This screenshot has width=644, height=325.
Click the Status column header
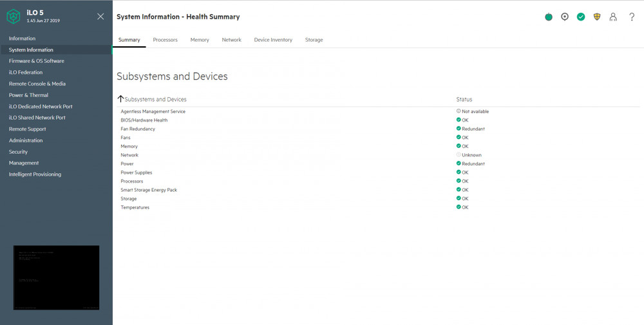coord(464,99)
